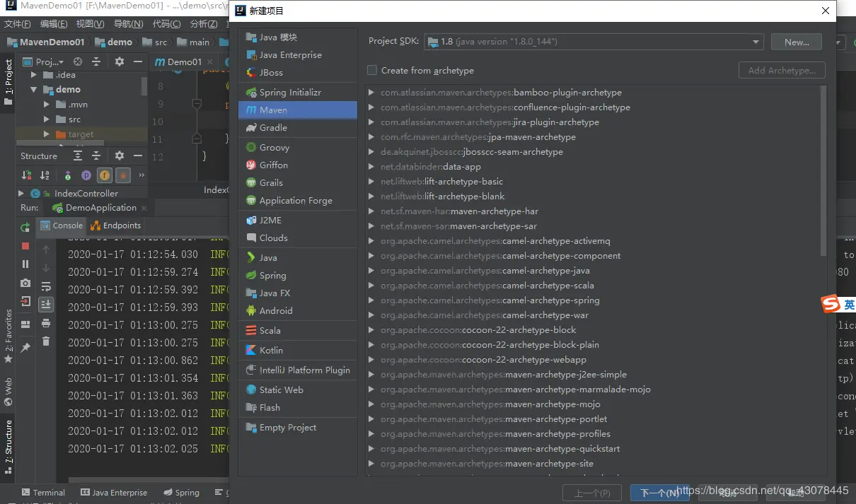Click demo breadcrumb in navigation bar
The height and width of the screenshot is (504, 856).
pos(114,42)
